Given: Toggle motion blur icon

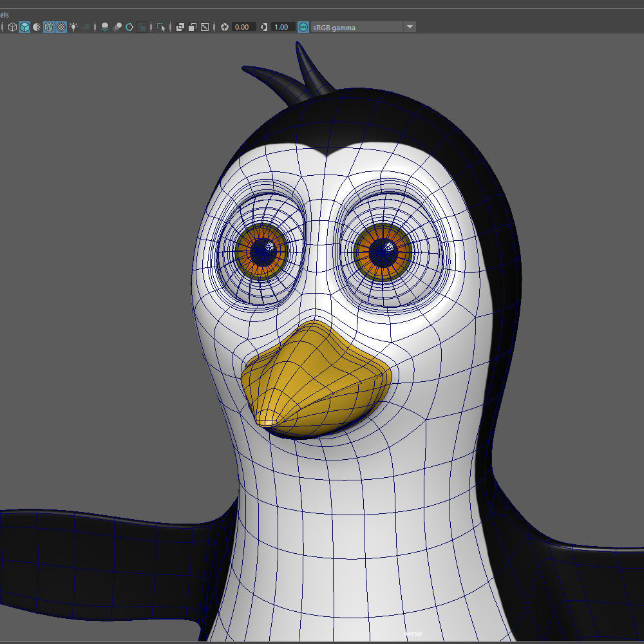Looking at the screenshot, I should (x=117, y=27).
